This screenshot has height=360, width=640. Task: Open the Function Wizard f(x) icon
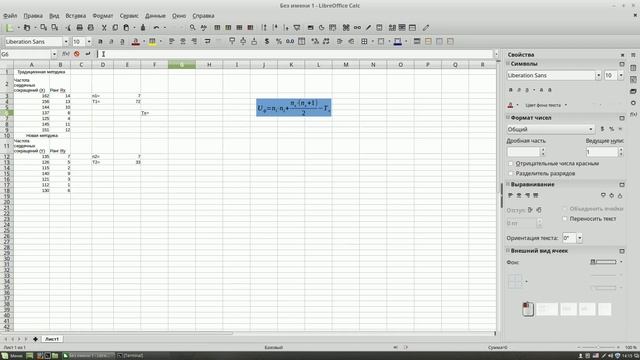tap(66, 54)
